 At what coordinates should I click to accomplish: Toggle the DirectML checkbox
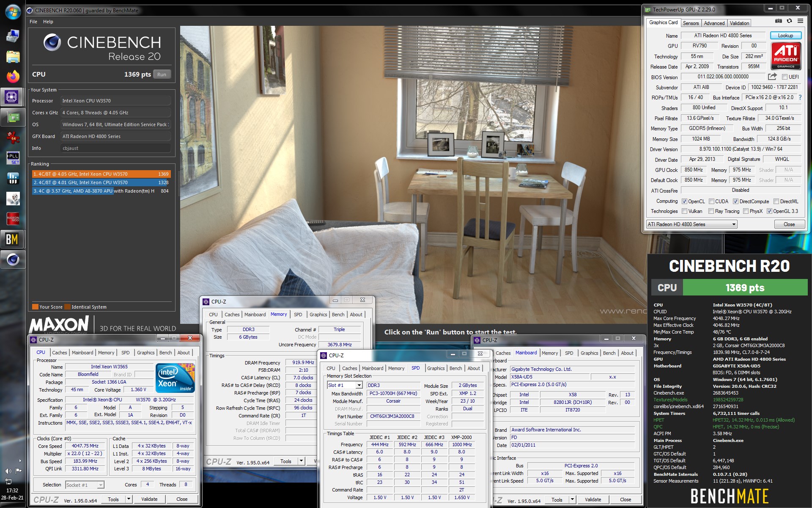(776, 202)
